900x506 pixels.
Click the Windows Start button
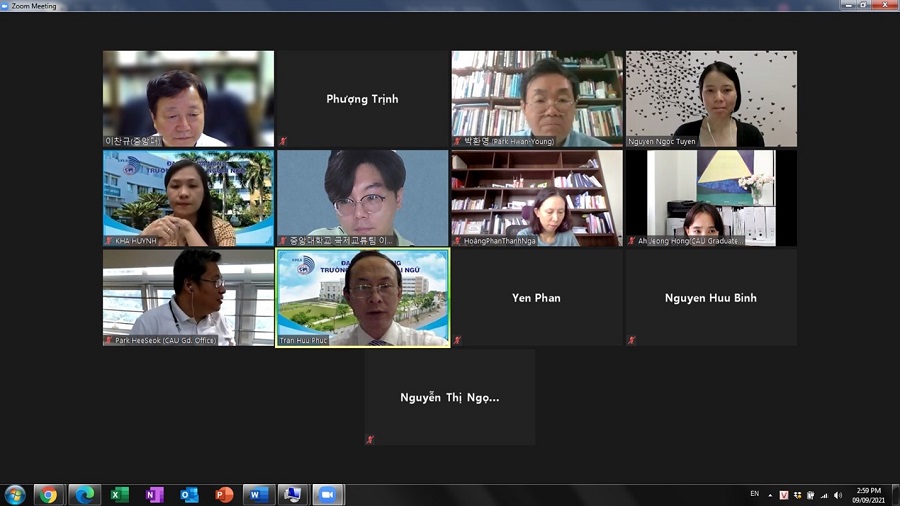click(15, 495)
